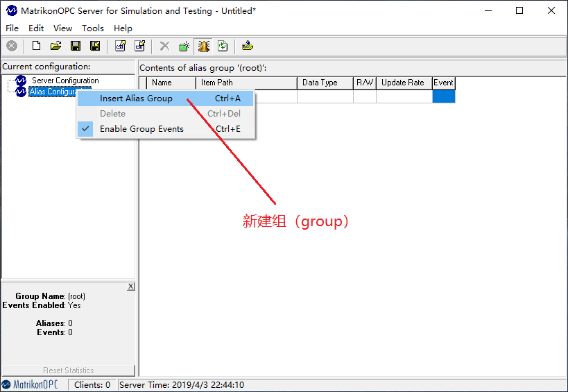Select Server Configuration in the tree

(x=65, y=80)
